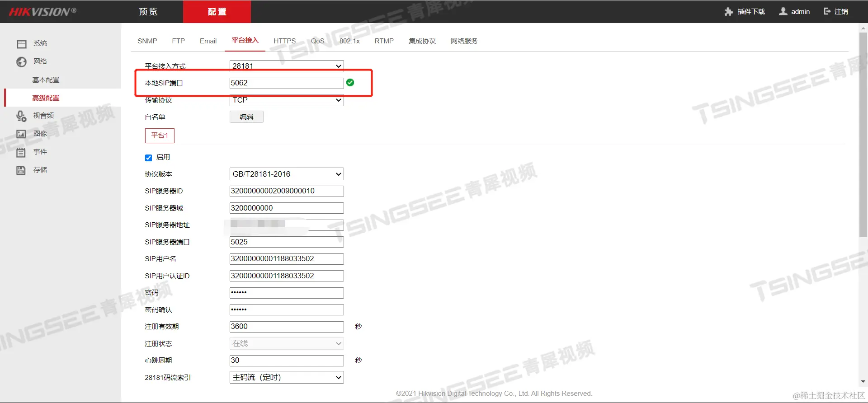Click the SIP用户名 input field
This screenshot has height=403, width=868.
(x=287, y=259)
